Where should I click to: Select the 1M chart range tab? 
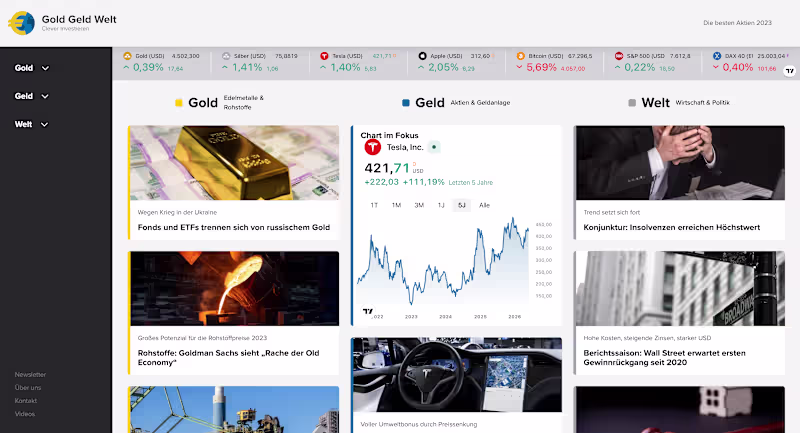click(x=396, y=205)
